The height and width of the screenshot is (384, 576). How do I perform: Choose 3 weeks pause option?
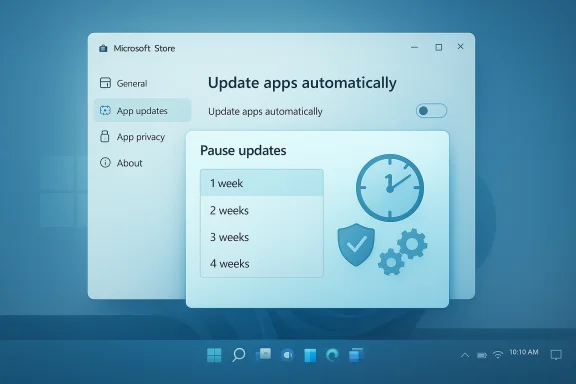(x=262, y=237)
